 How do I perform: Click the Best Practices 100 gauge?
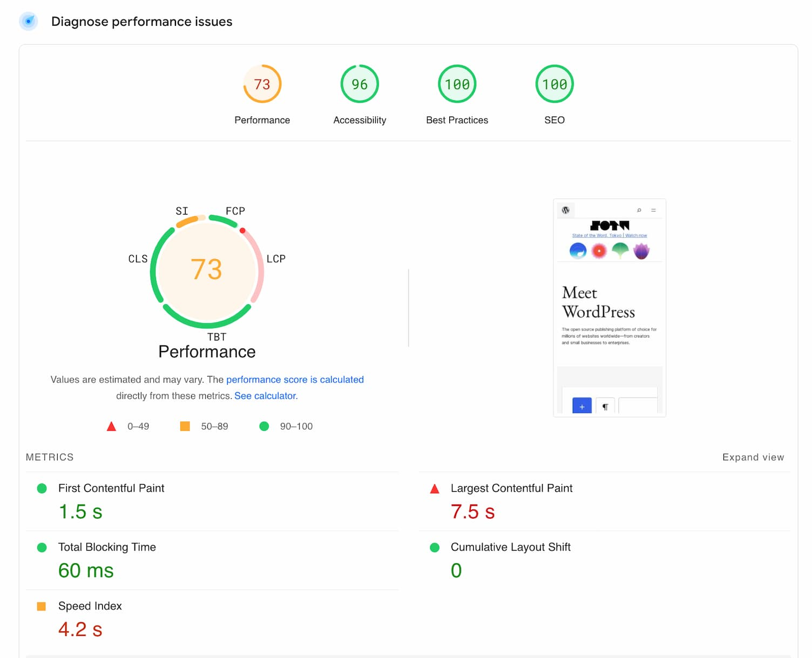pos(457,84)
